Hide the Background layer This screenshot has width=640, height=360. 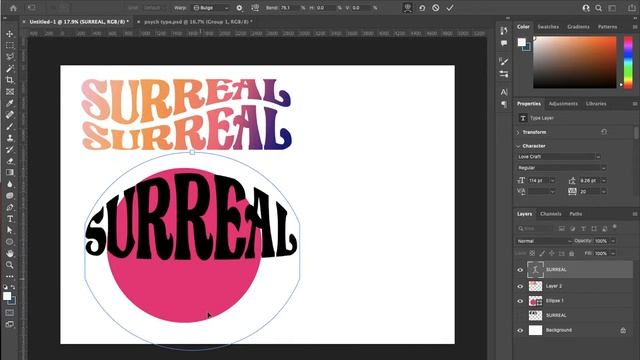pos(520,330)
